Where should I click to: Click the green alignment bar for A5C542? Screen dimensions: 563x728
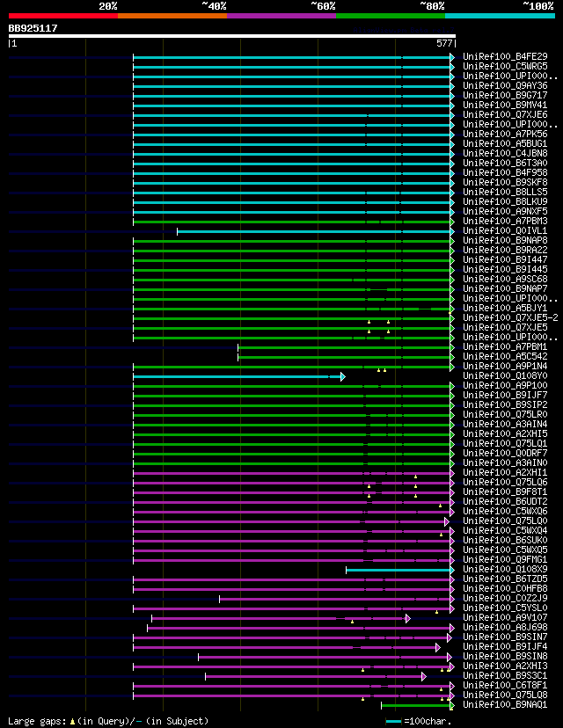[x=344, y=357]
